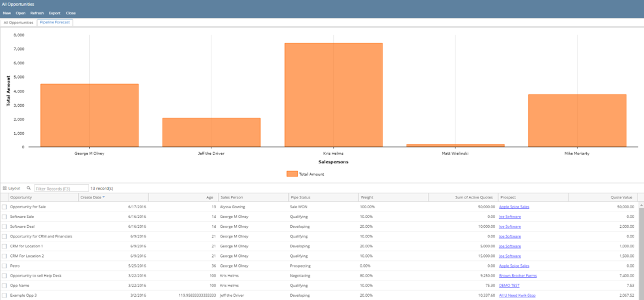Click the 7,400.00 quote value cell
644x300 pixels.
pyautogui.click(x=628, y=276)
